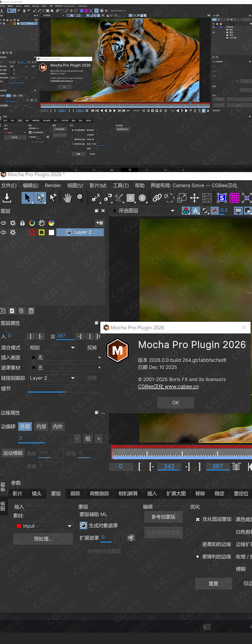This screenshot has width=252, height=644.
Task: Click the magenta grid icon
Action: click(x=234, y=198)
